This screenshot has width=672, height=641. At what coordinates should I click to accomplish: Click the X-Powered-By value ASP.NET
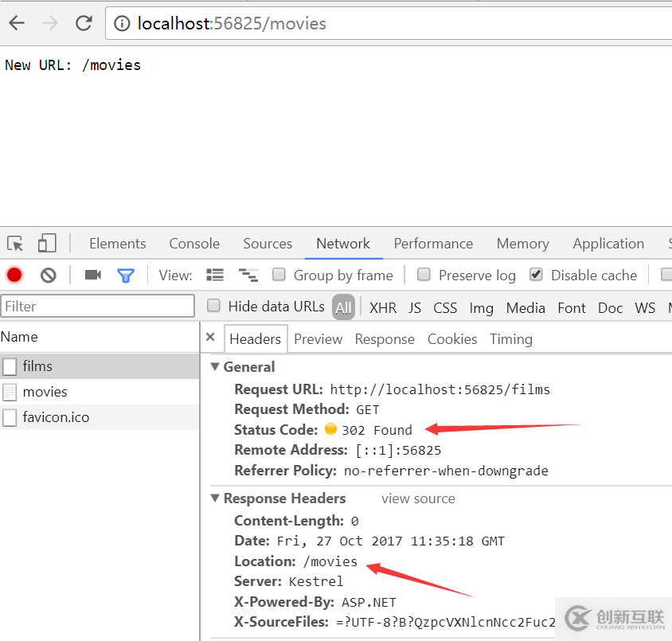tap(369, 603)
